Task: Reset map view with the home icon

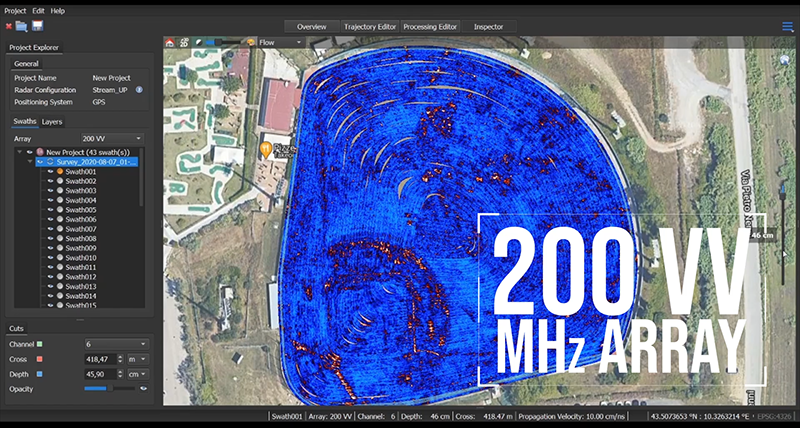Action: point(170,42)
